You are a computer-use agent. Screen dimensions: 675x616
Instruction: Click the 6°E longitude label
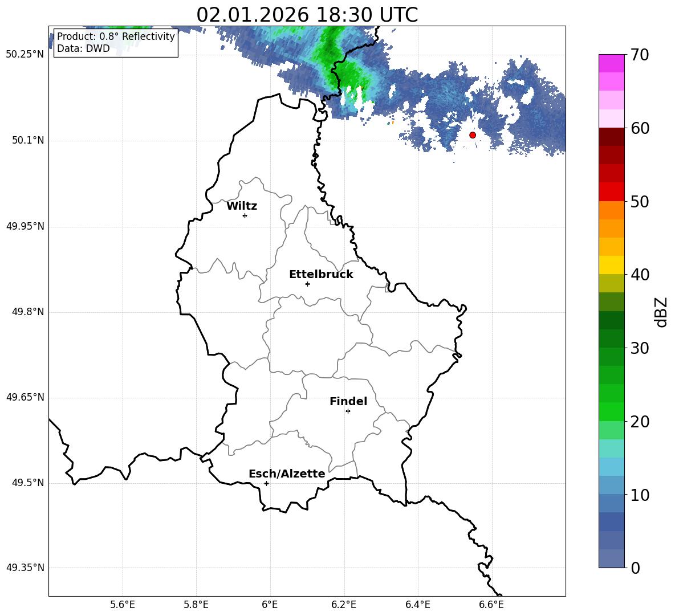click(270, 605)
